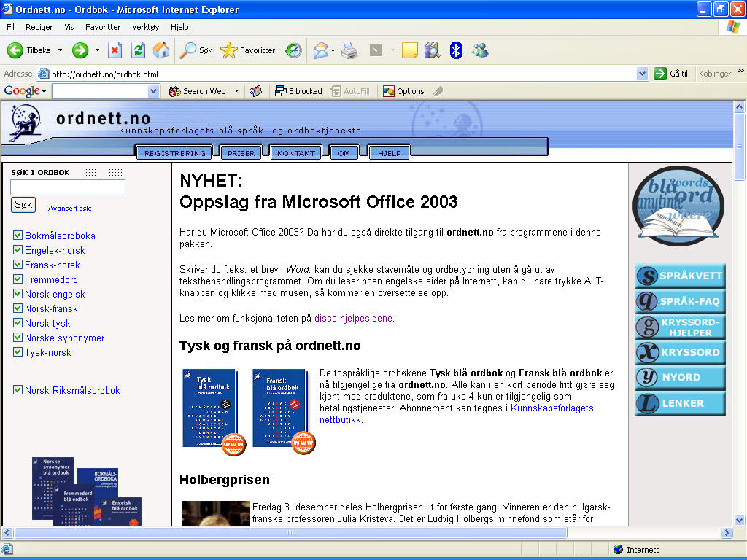Viewport: 747px width, 560px height.
Task: Open the SPRÅKVETT sidebar button
Action: pos(680,276)
